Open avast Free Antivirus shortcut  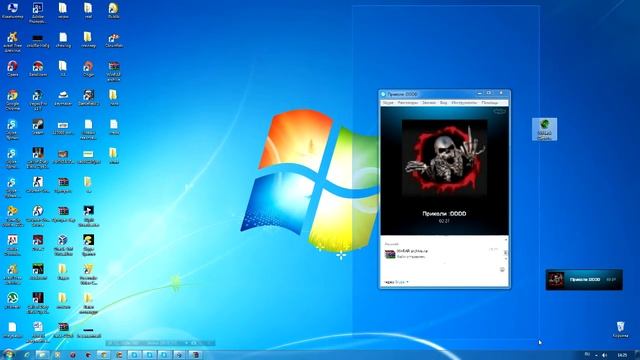[x=12, y=41]
